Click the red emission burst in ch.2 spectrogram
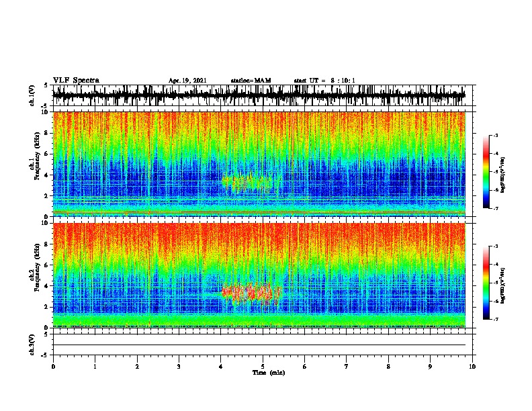The image size is (532, 411). [251, 293]
